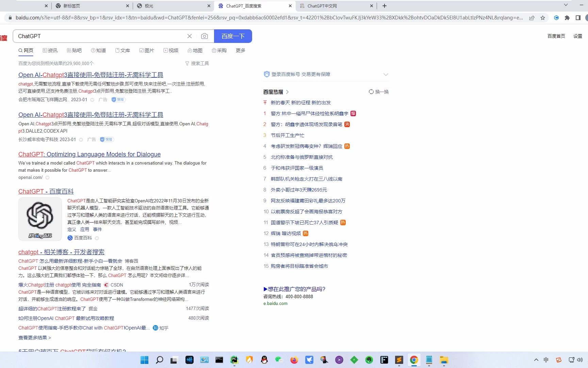The height and width of the screenshot is (368, 588).
Task: Switch to the 资讯 tab
Action: point(50,50)
